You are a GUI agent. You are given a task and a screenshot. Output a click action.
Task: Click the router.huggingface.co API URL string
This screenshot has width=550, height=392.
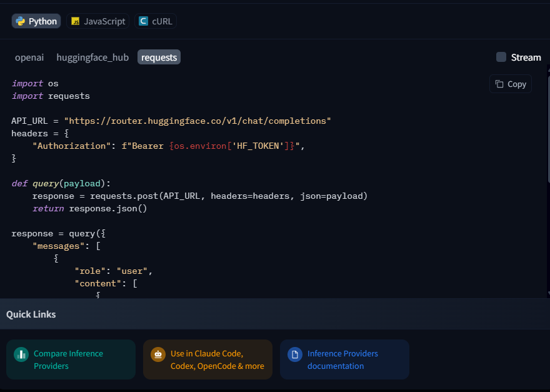click(197, 121)
